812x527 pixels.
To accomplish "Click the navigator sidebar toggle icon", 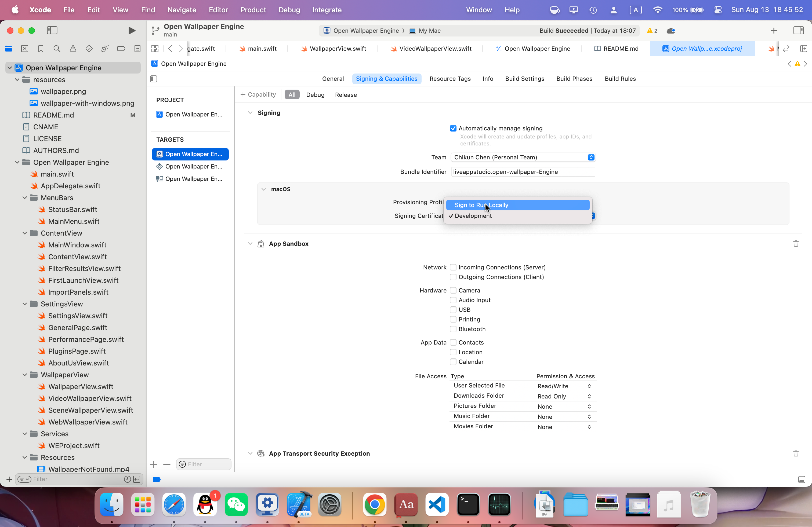I will [x=52, y=31].
